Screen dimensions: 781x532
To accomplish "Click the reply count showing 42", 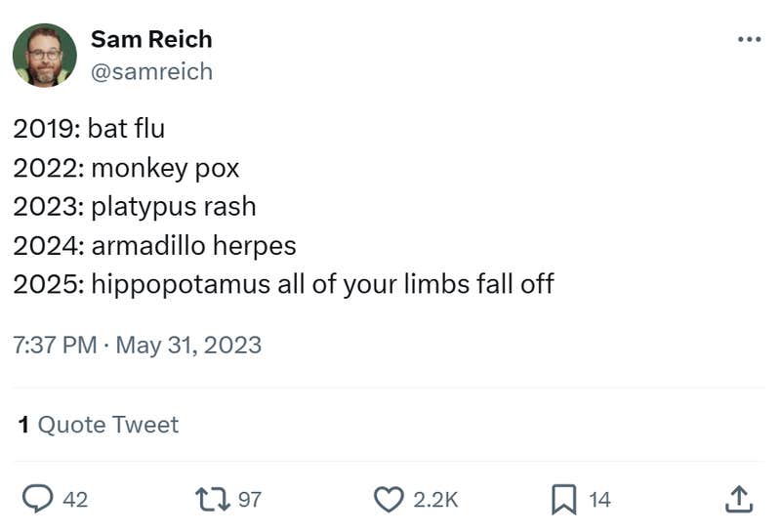I will [75, 500].
